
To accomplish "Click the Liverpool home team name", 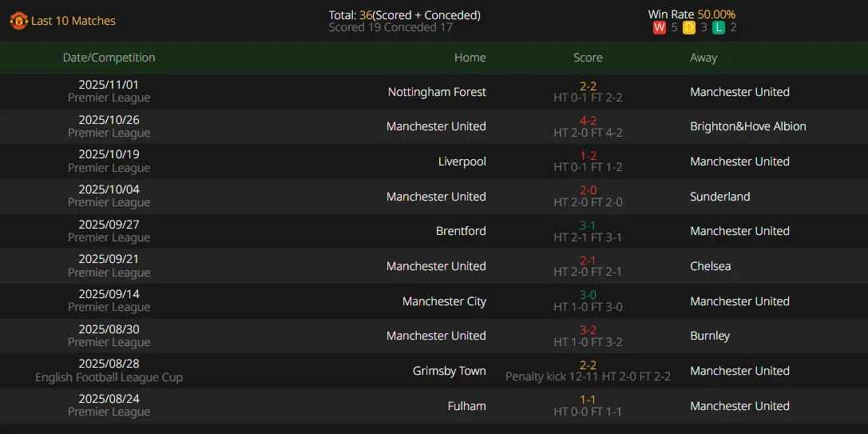I will 462,161.
